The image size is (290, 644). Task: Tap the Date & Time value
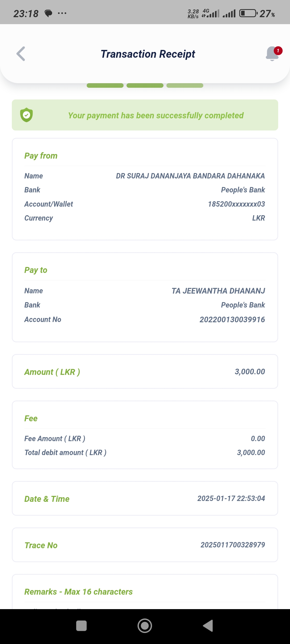point(231,498)
